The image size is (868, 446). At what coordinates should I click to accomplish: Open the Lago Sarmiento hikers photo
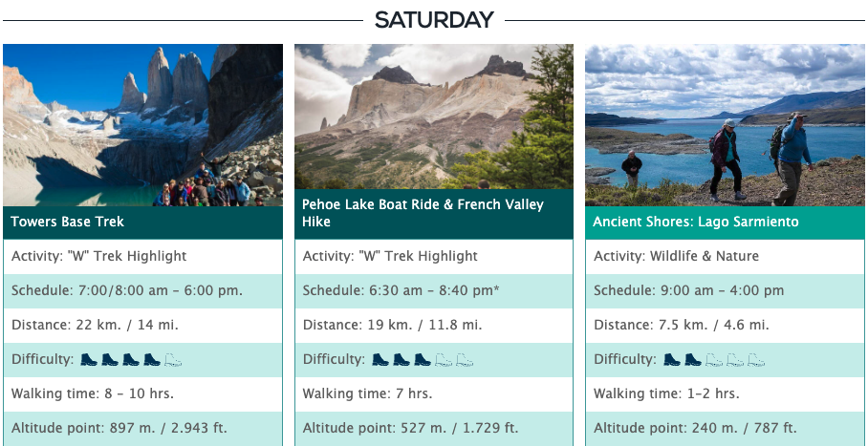(725, 125)
